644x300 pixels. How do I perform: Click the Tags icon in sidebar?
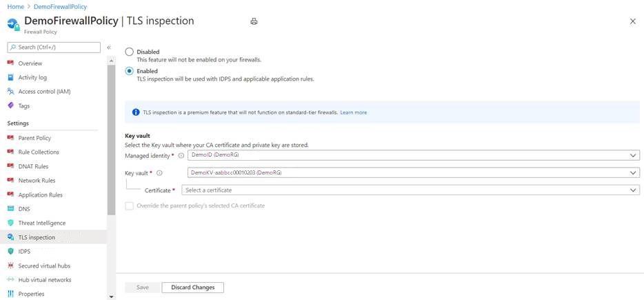tap(10, 106)
